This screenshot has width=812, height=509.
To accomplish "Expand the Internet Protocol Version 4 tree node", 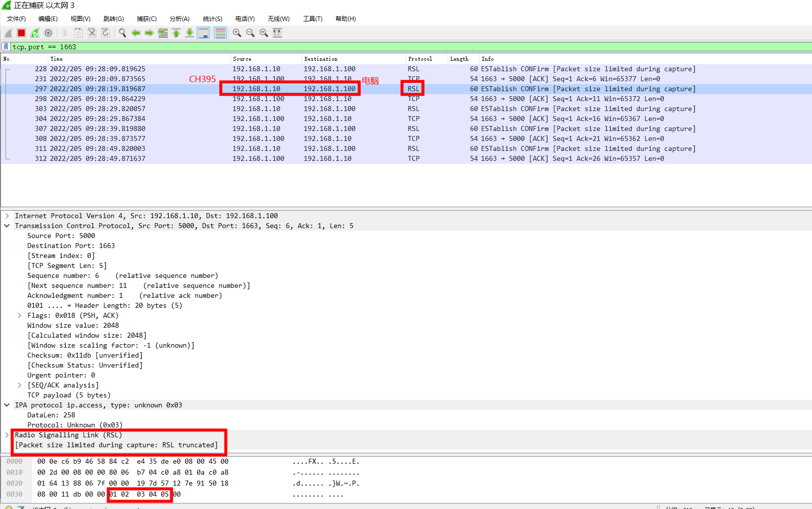I will point(7,216).
